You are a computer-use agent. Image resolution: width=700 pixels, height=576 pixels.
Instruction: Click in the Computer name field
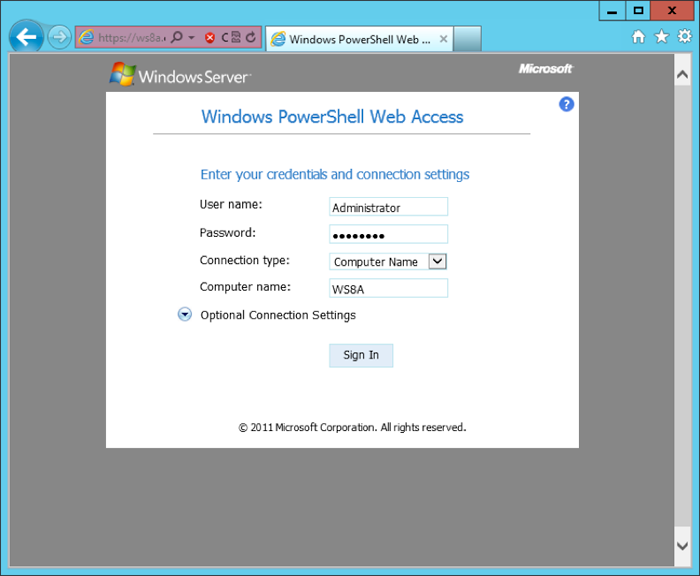[x=388, y=288]
